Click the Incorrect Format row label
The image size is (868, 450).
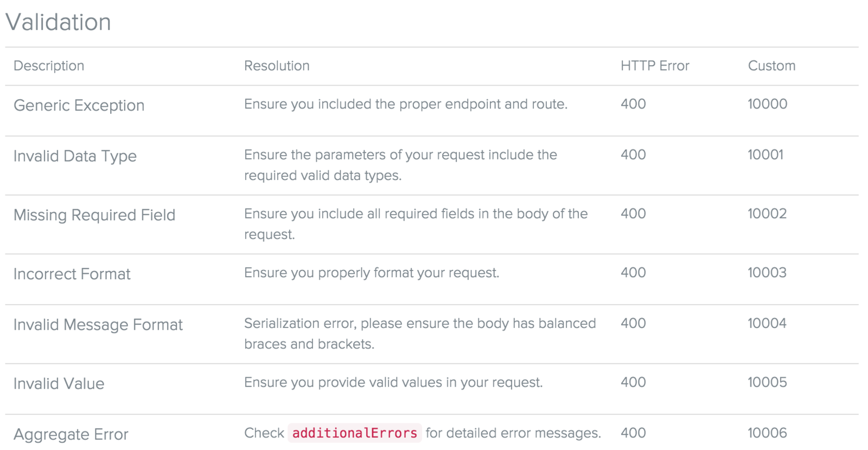pyautogui.click(x=72, y=274)
